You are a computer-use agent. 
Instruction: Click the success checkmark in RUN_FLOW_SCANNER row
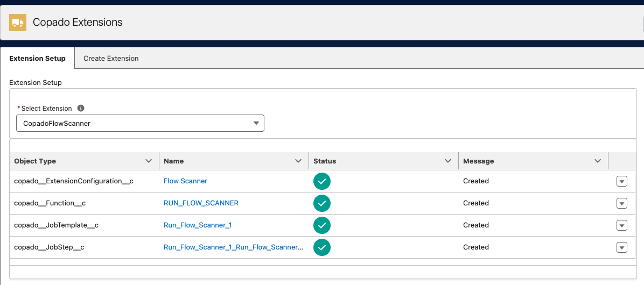[x=322, y=203]
